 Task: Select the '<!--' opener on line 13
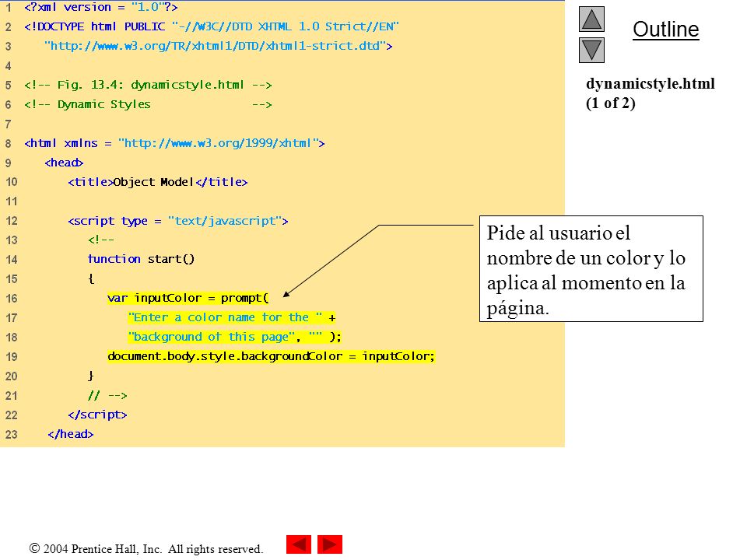(101, 240)
